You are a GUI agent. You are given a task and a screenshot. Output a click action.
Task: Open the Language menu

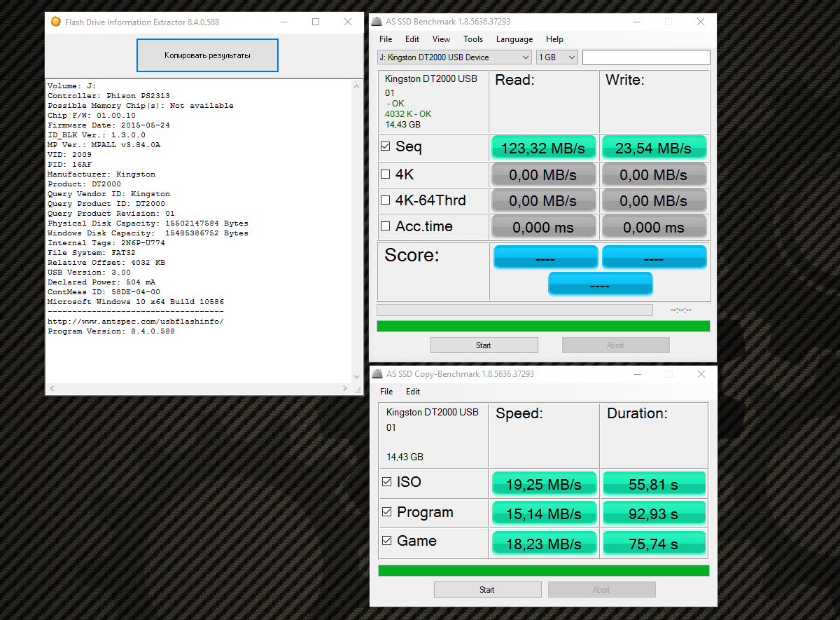514,39
